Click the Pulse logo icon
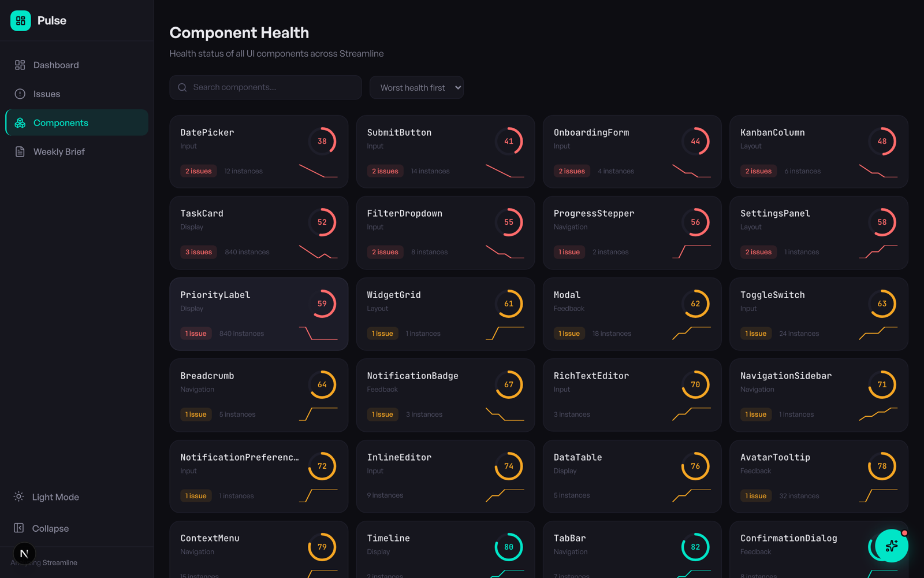 pyautogui.click(x=20, y=20)
